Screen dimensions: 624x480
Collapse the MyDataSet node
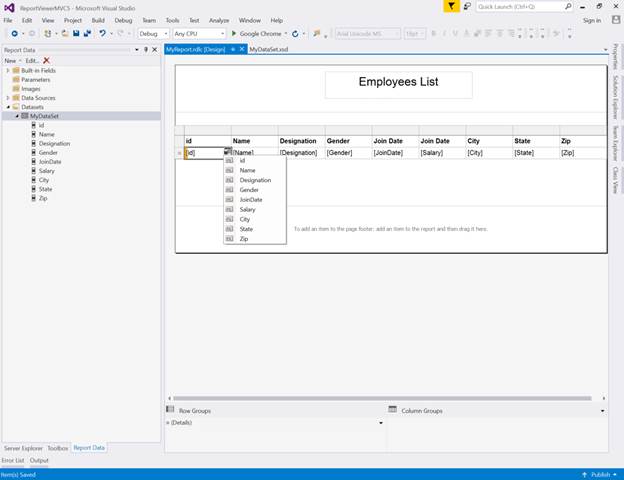pos(17,116)
